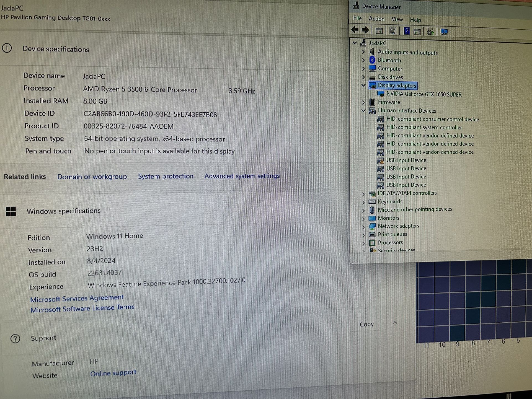The height and width of the screenshot is (399, 532).
Task: Click Show/Hide console tree toolbar icon
Action: (379, 30)
